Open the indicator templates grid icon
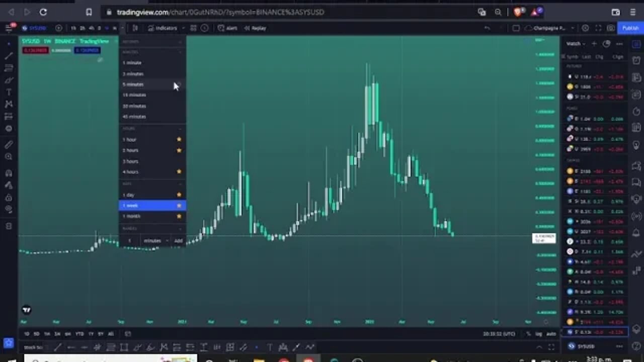The height and width of the screenshot is (362, 644). 193,28
